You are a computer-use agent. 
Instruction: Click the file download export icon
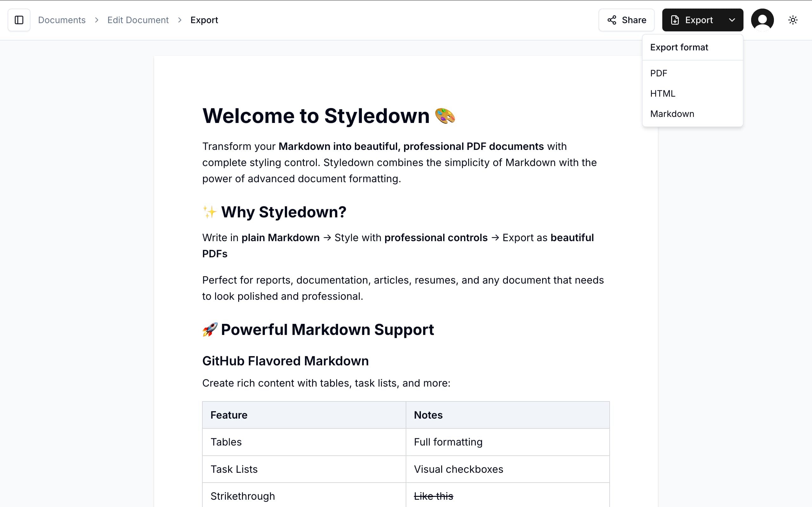675,20
